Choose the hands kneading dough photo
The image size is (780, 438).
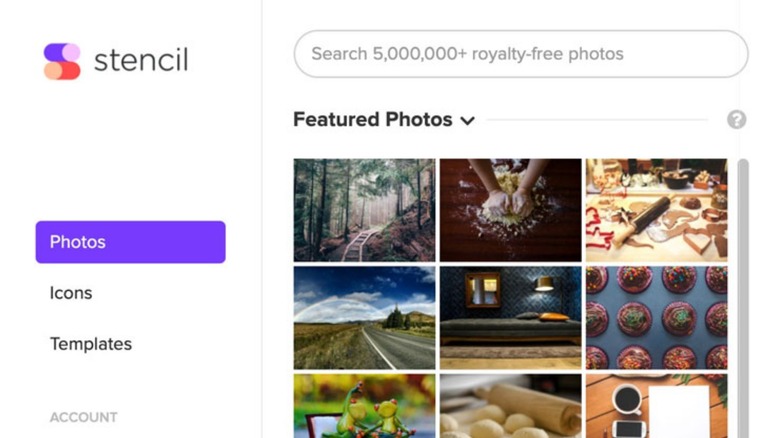tap(510, 210)
